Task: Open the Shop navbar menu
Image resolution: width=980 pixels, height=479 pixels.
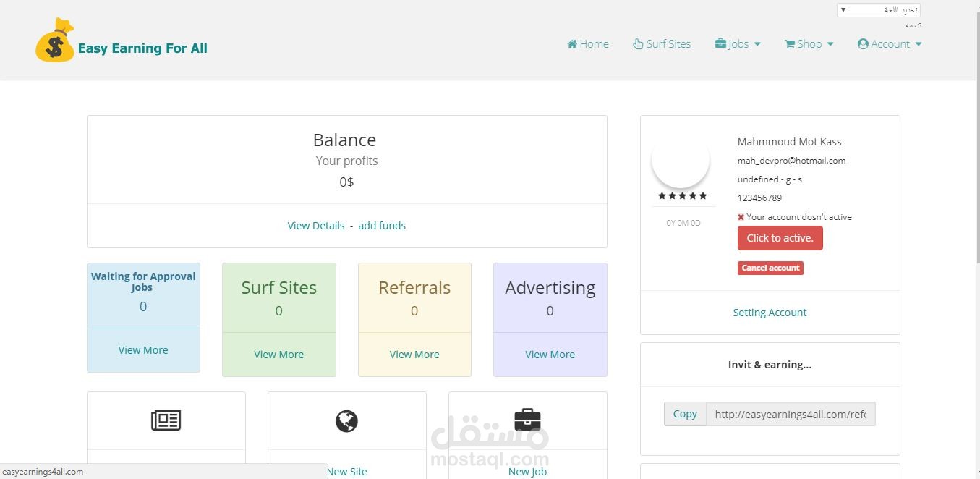Action: (809, 44)
